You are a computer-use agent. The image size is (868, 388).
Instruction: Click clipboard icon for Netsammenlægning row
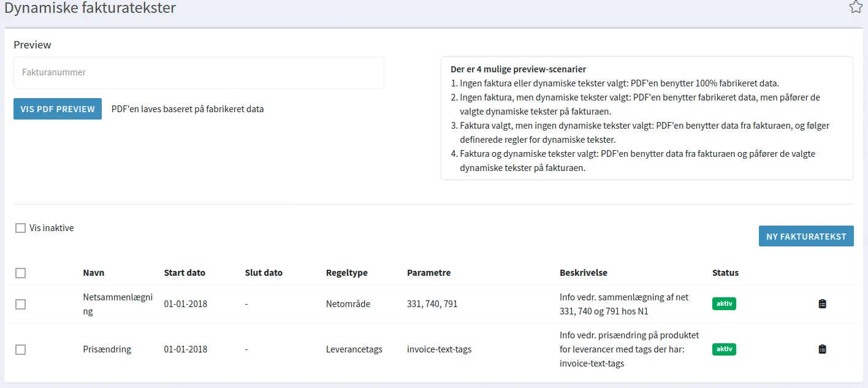[822, 304]
